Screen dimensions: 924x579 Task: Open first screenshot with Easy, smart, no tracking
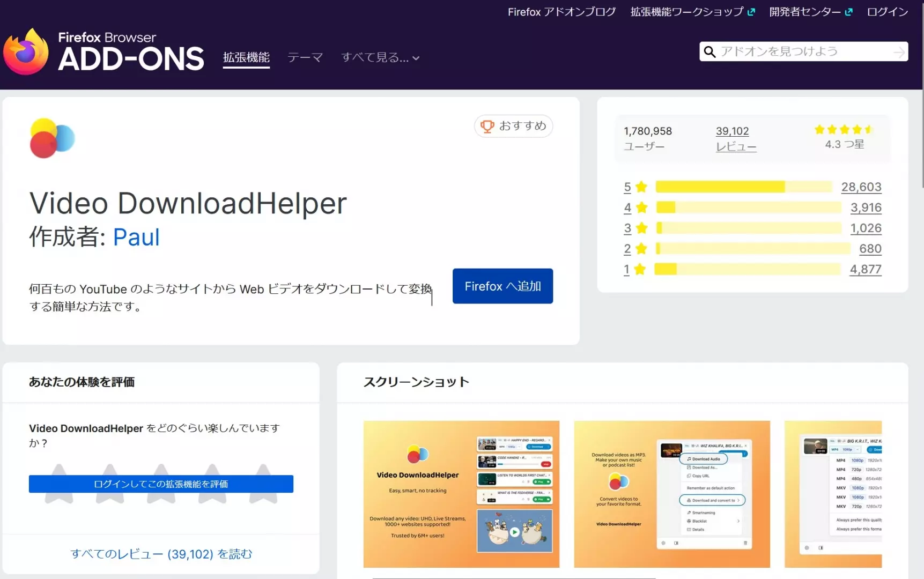point(461,494)
